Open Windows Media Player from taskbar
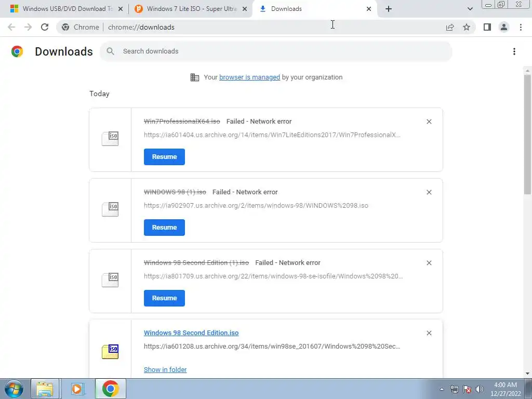The image size is (532, 399). (x=77, y=389)
